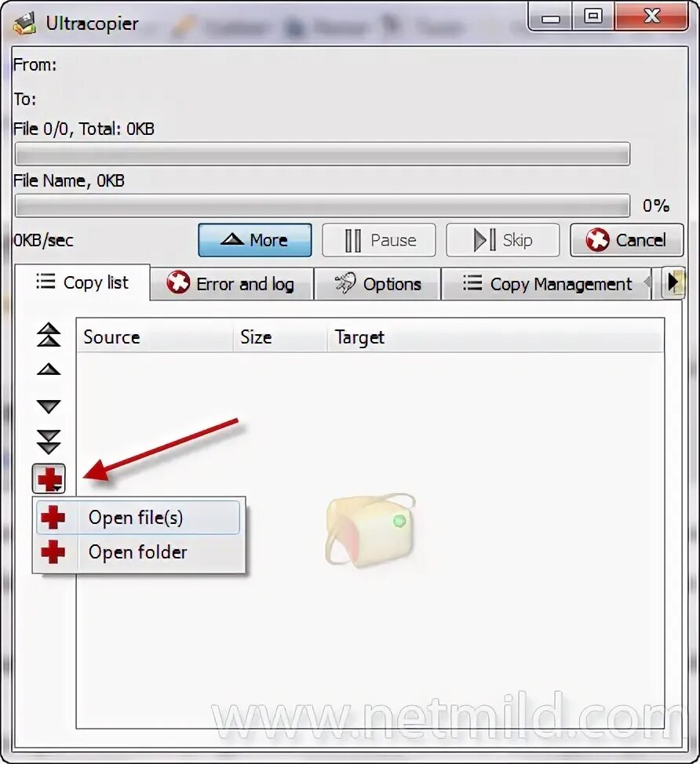Cancel the copy operation
700x764 pixels.
coord(627,240)
